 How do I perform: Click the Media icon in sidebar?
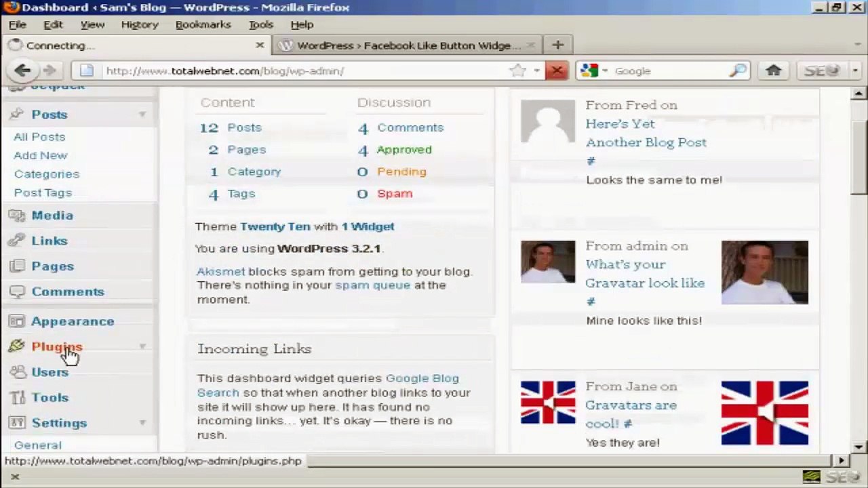[17, 216]
